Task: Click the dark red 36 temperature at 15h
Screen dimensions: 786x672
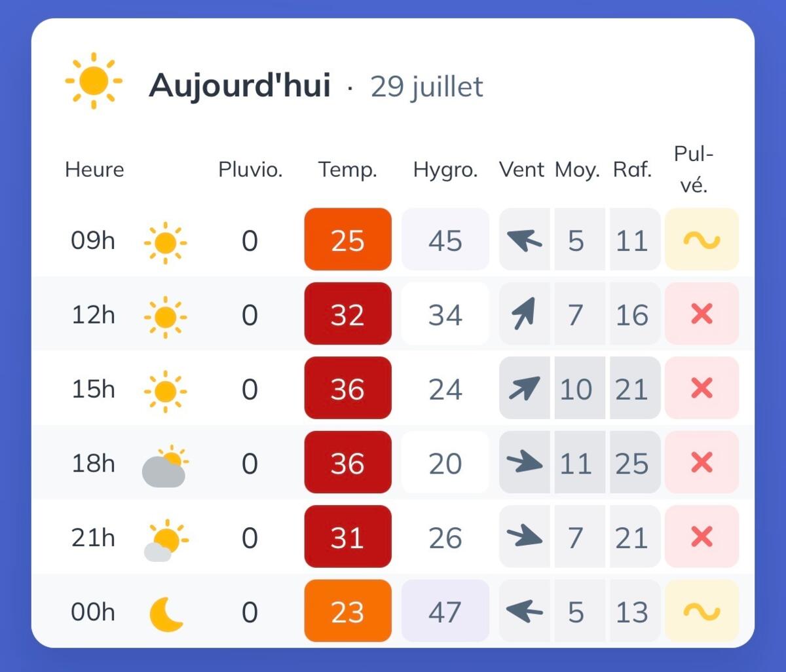Action: tap(348, 388)
